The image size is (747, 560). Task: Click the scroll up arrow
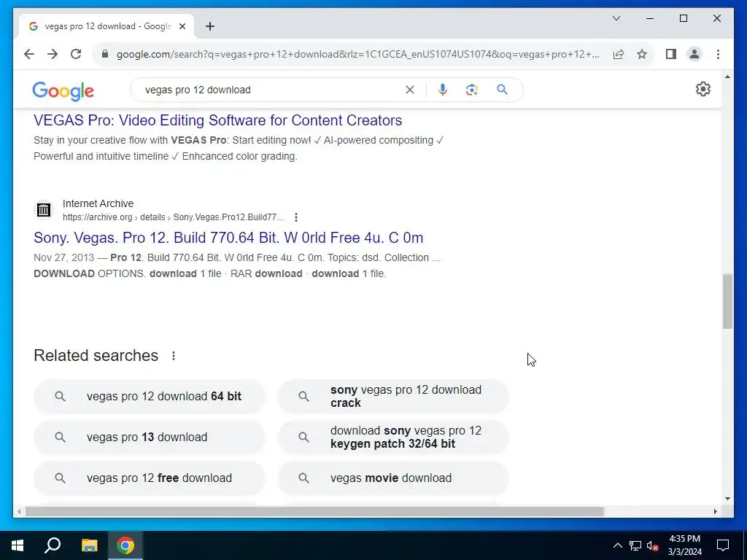tap(727, 77)
